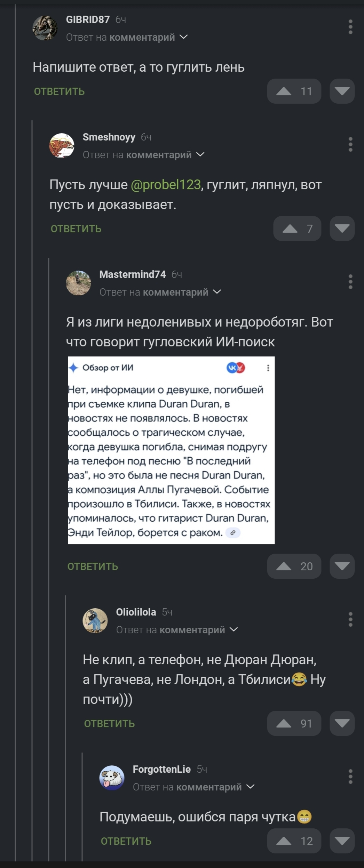Downvote Smeshnoyy's comment
Viewport: 364px width, 868px height.
[x=342, y=228]
